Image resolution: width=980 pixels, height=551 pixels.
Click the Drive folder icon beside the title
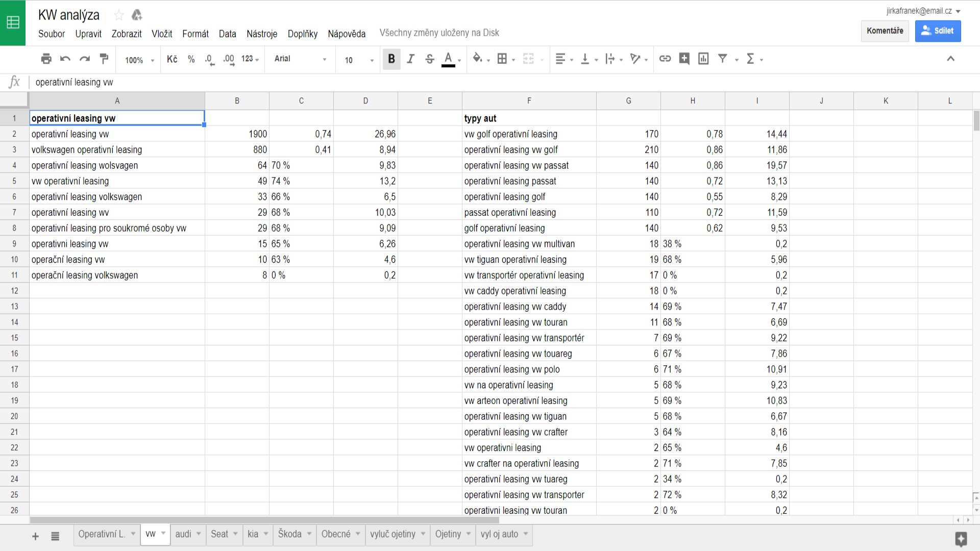tap(136, 15)
